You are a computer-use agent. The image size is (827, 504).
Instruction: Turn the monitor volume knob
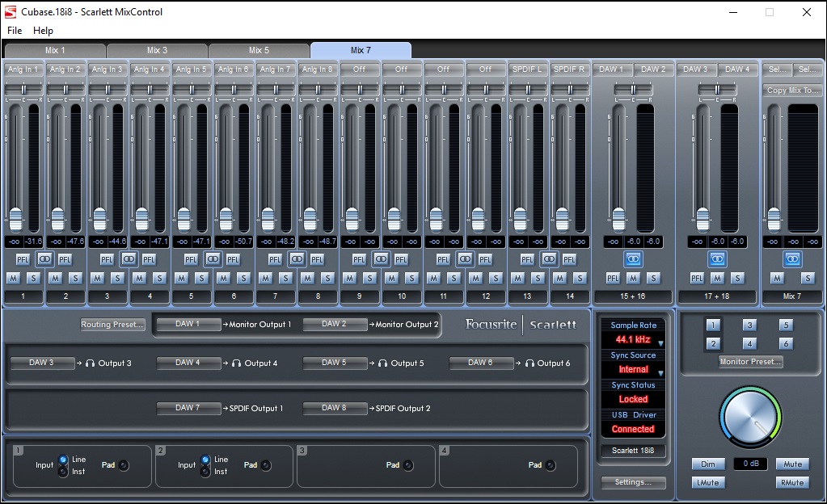750,416
